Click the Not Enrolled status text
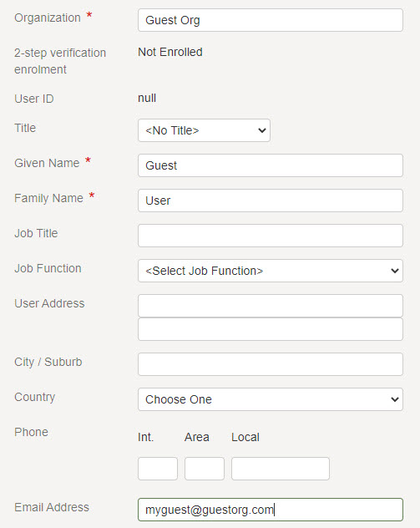 [x=170, y=52]
